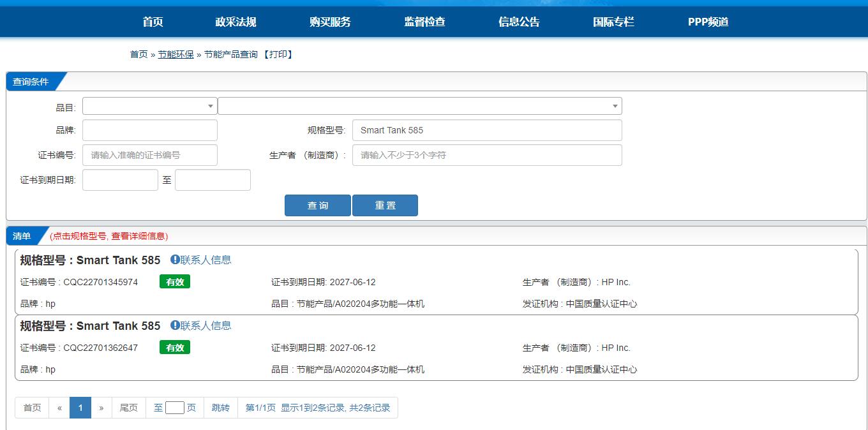Image resolution: width=868 pixels, height=430 pixels.
Task: Click the 有效 badge for CQC22701362647
Action: pyautogui.click(x=175, y=347)
